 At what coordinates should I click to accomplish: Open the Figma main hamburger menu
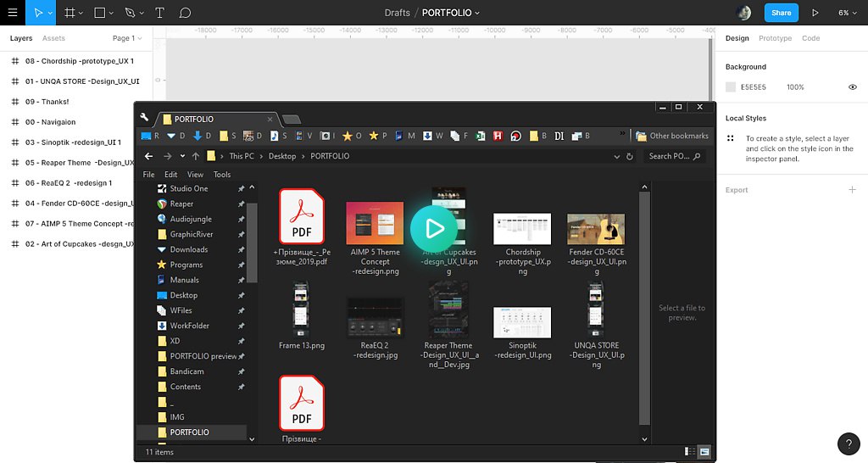pyautogui.click(x=12, y=12)
